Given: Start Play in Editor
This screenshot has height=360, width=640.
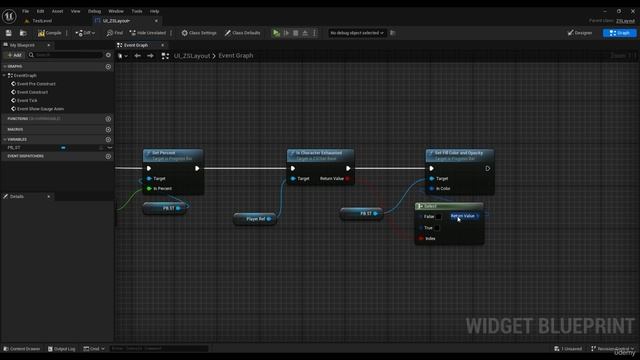Looking at the screenshot, I should [x=276, y=33].
